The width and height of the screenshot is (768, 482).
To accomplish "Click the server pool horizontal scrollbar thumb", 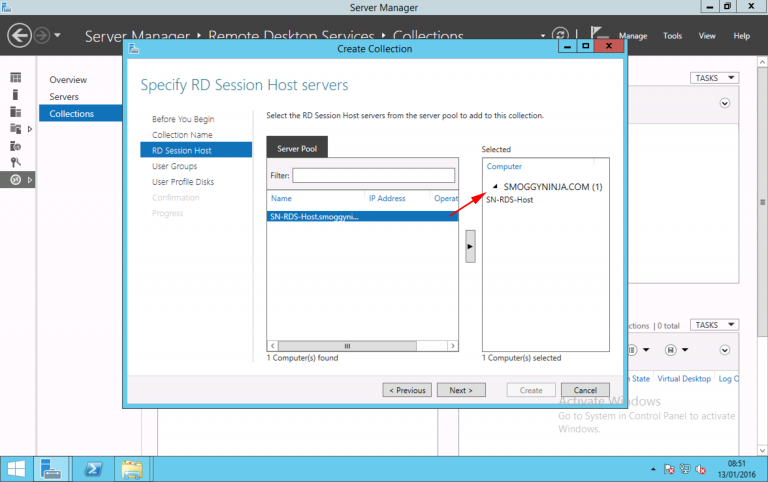I will [347, 346].
